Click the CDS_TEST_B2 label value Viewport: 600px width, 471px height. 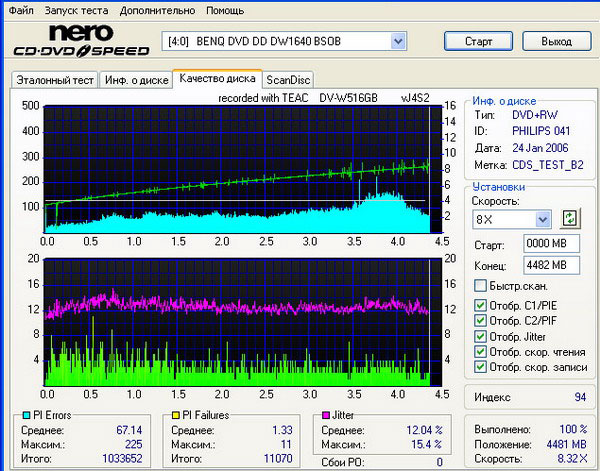[548, 165]
